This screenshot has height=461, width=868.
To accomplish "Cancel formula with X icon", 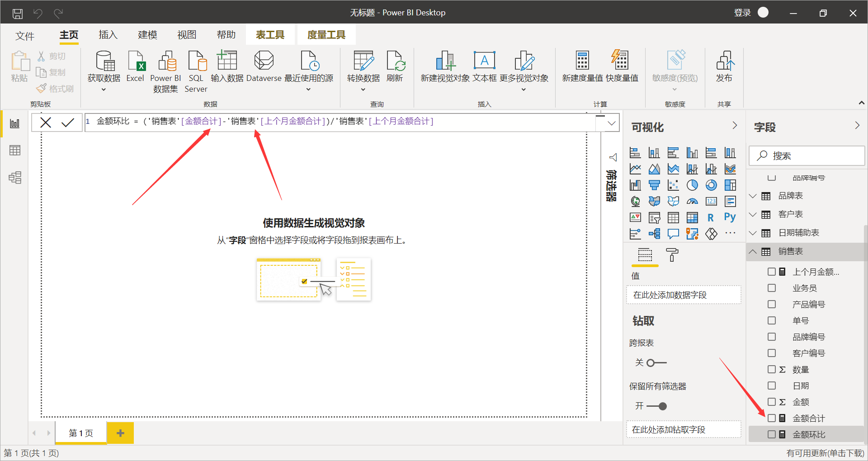I will pyautogui.click(x=46, y=122).
